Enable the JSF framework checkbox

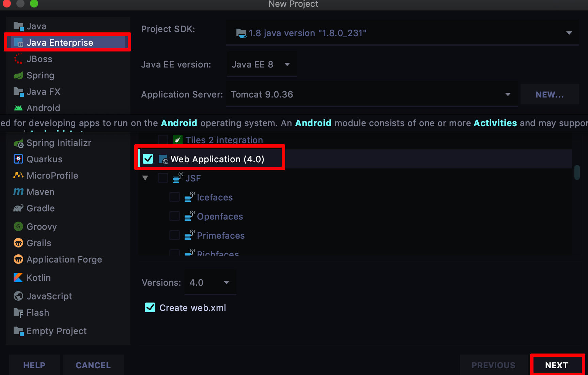[x=163, y=178]
